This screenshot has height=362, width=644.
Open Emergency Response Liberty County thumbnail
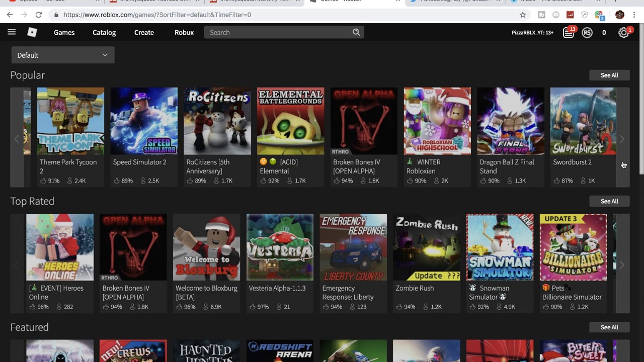pyautogui.click(x=353, y=247)
